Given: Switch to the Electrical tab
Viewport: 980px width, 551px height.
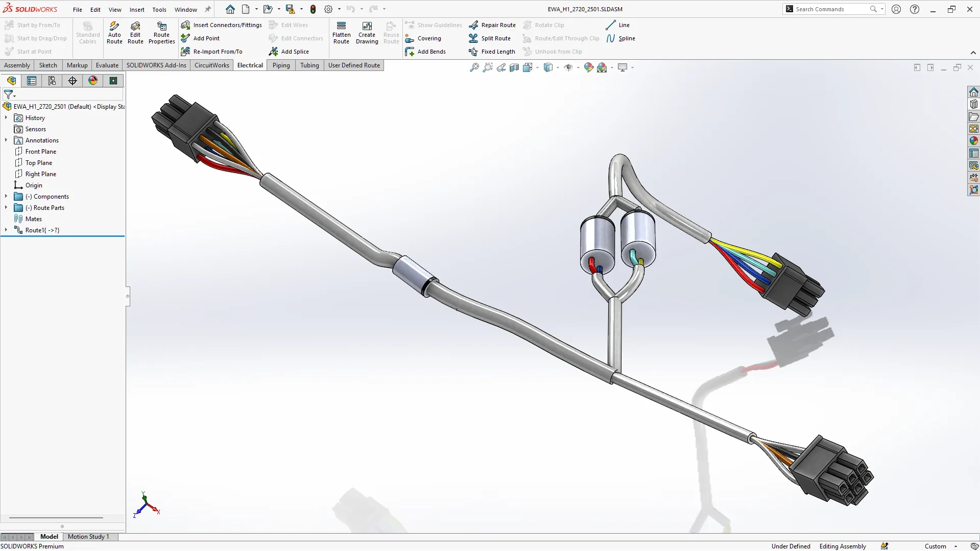Looking at the screenshot, I should point(250,65).
